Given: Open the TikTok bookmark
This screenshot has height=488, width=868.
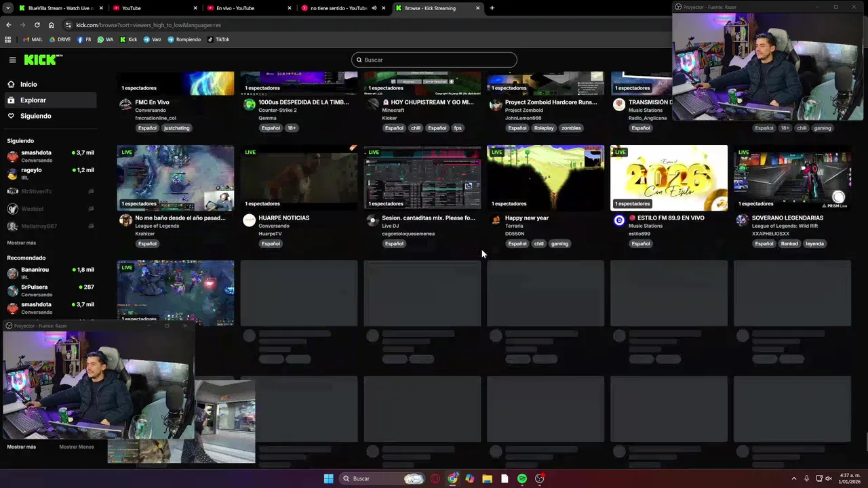Looking at the screenshot, I should click(218, 39).
